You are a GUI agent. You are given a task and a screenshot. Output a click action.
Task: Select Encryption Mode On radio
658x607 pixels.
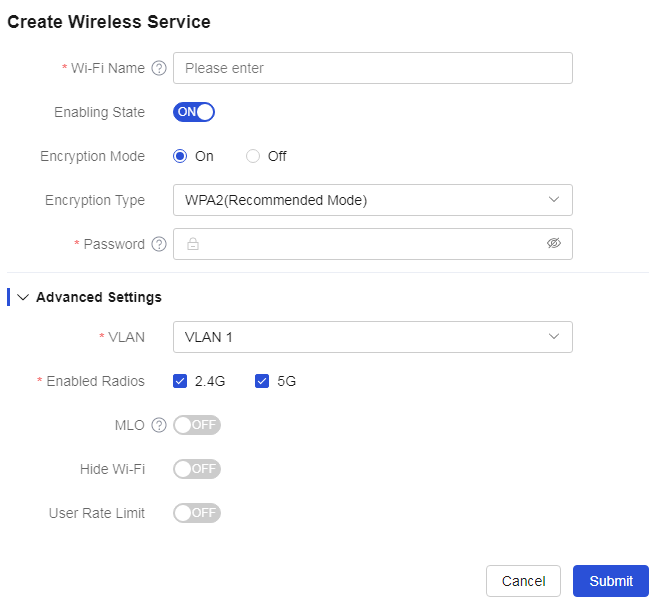point(180,156)
